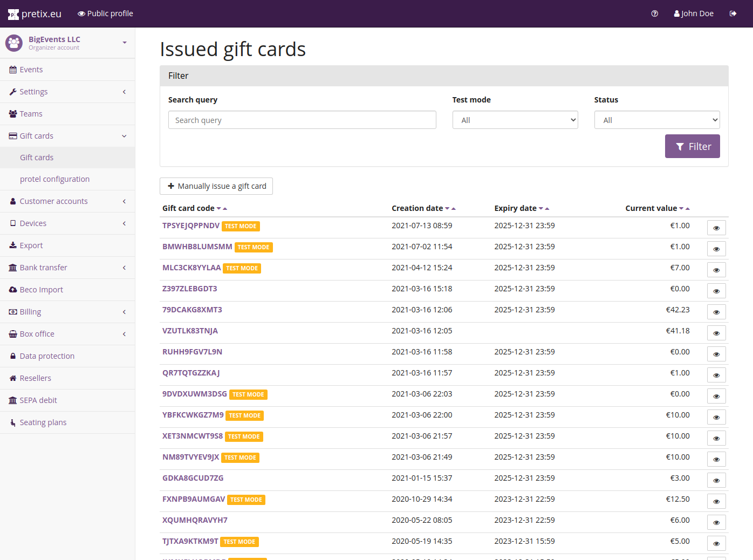Open Events in the sidebar

[x=31, y=70]
